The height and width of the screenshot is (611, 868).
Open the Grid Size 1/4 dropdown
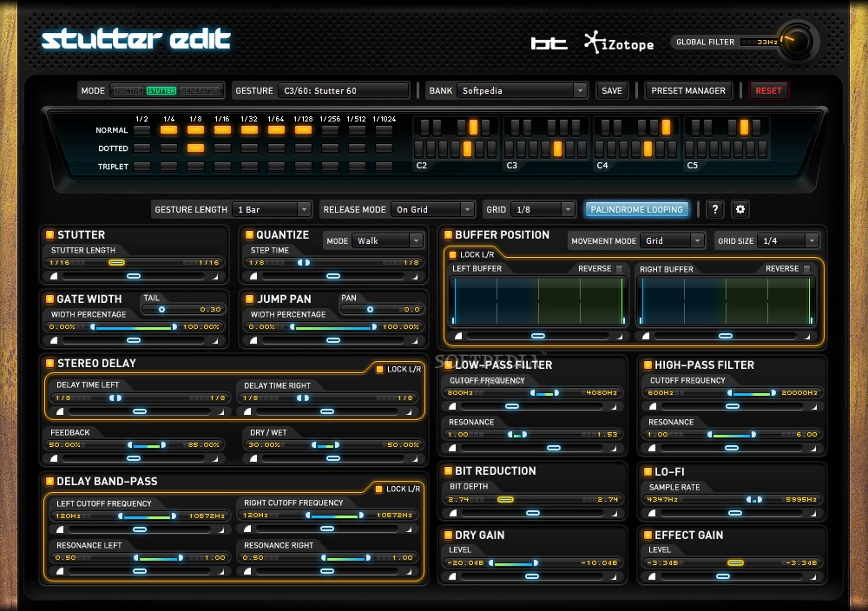tap(788, 240)
